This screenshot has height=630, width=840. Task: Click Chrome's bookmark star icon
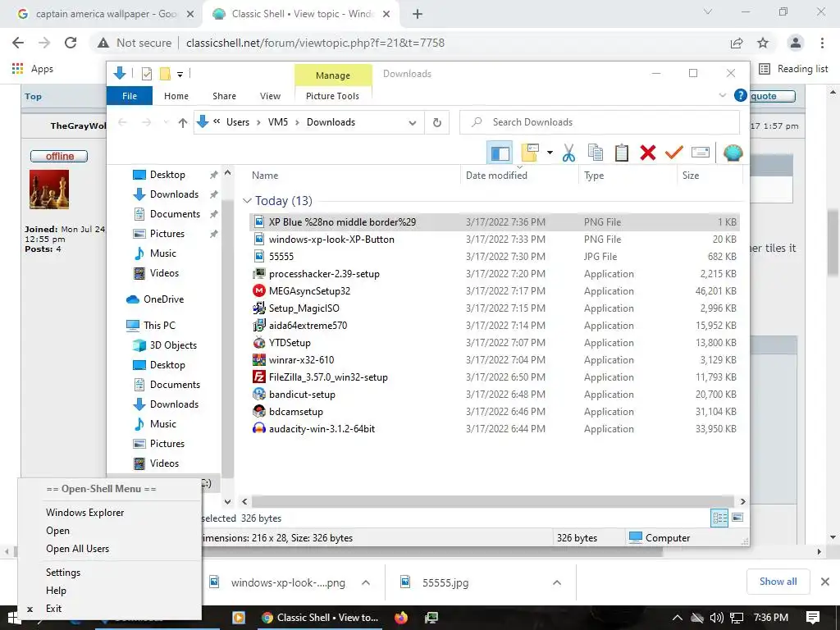(763, 43)
